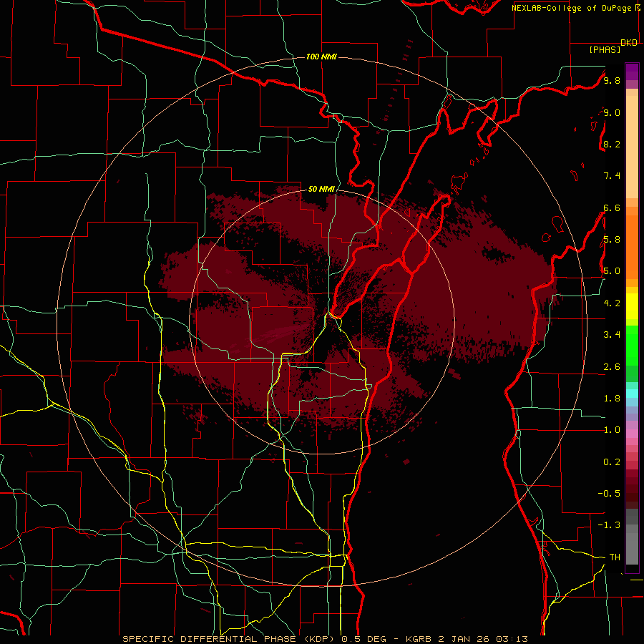
Task: Pick the orange band of the color bar
Action: click(x=632, y=246)
